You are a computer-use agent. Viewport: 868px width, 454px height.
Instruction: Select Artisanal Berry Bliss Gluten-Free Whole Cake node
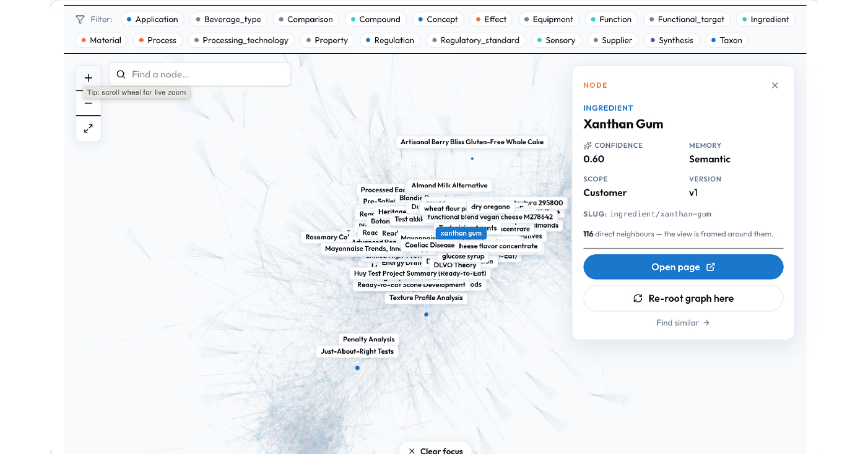(x=472, y=142)
